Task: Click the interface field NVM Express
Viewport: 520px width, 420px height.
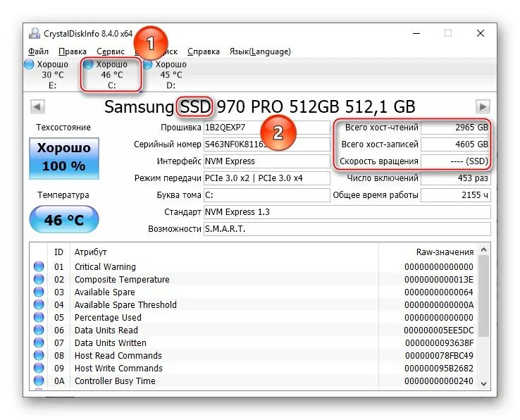Action: pos(266,161)
